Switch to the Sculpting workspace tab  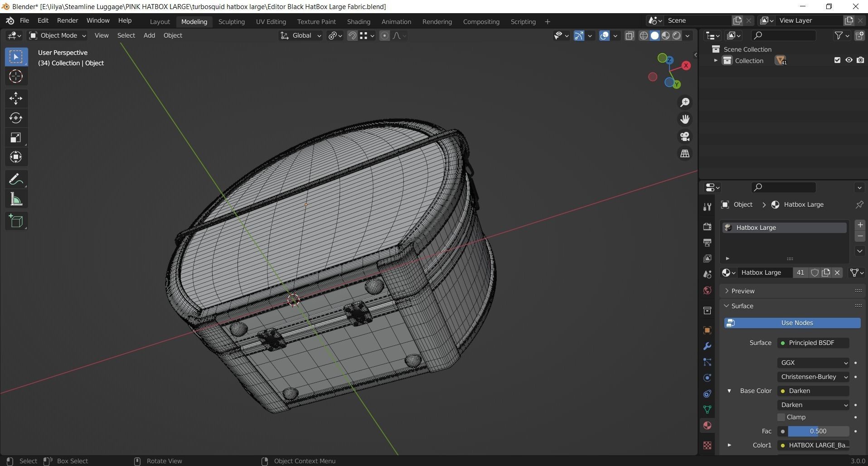tap(231, 22)
